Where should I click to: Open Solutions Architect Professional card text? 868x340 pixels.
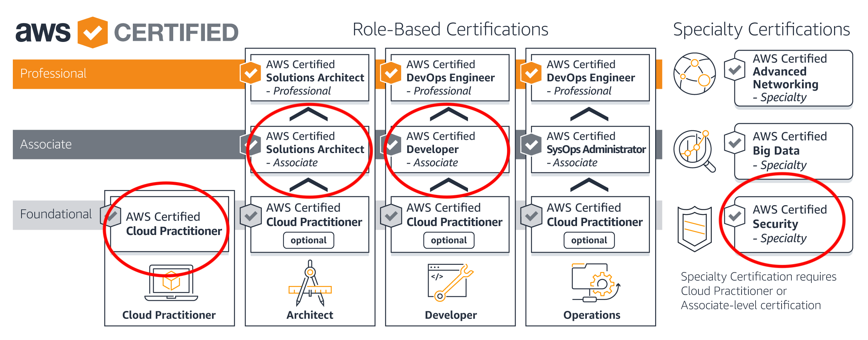315,77
